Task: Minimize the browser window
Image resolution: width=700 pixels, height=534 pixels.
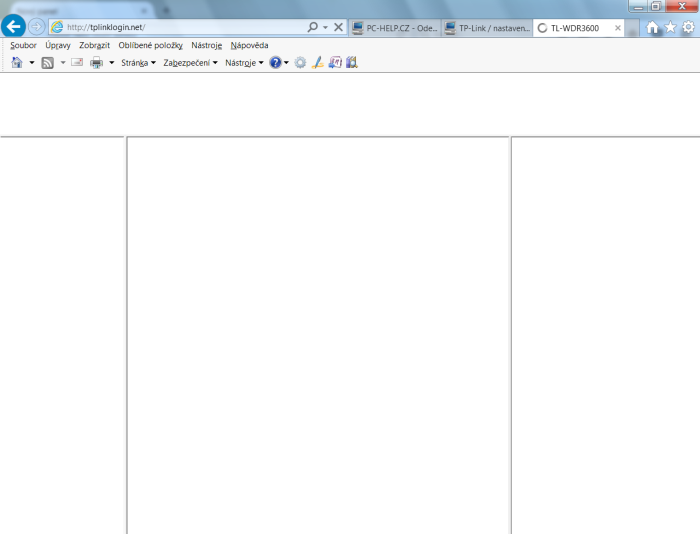Action: [638, 6]
